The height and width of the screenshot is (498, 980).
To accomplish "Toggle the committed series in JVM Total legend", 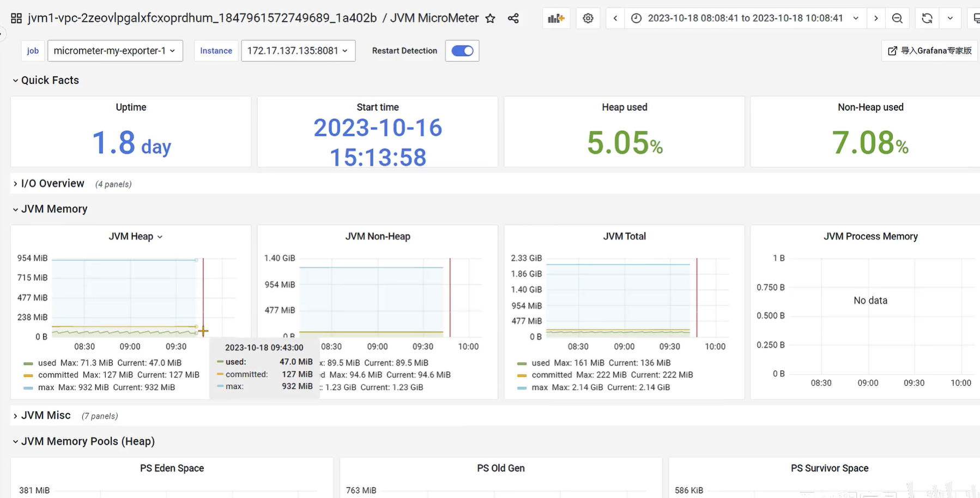I will click(x=552, y=375).
